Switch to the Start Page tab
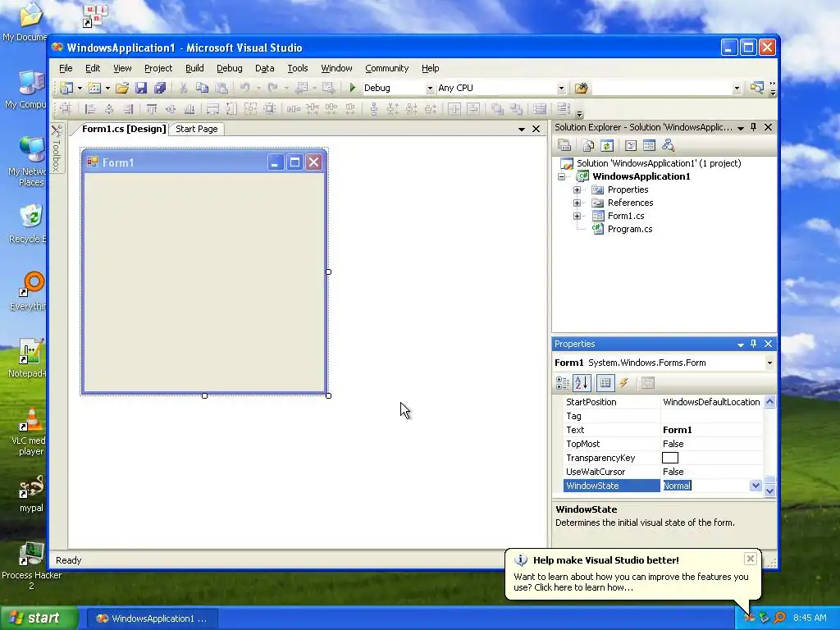Image resolution: width=840 pixels, height=630 pixels. coord(197,129)
